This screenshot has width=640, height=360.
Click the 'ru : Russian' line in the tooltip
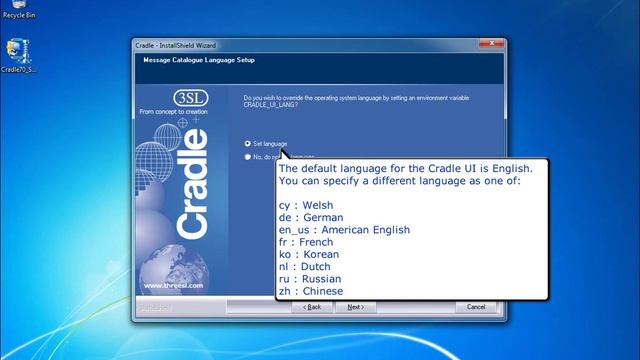(310, 279)
